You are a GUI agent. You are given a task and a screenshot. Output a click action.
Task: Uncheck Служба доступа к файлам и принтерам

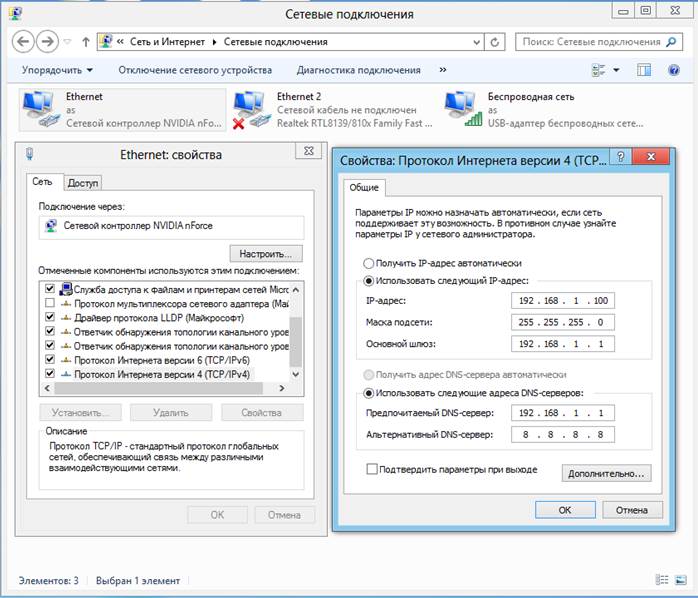(50, 289)
